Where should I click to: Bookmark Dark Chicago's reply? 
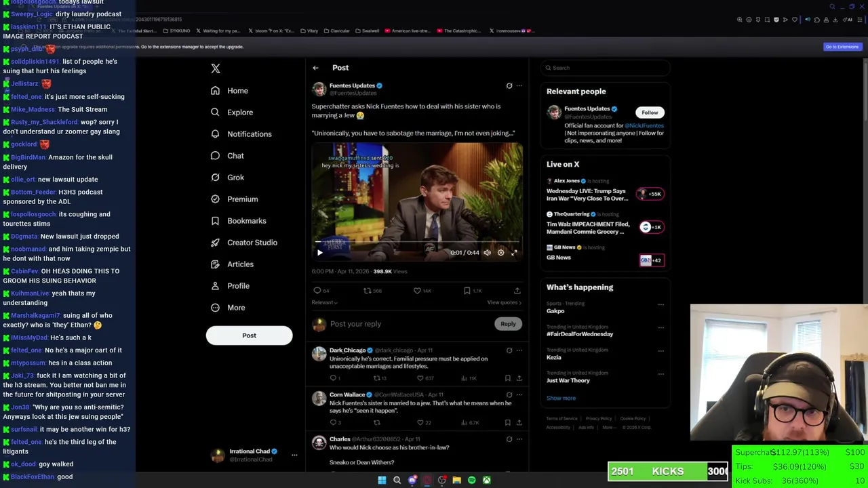coord(508,378)
